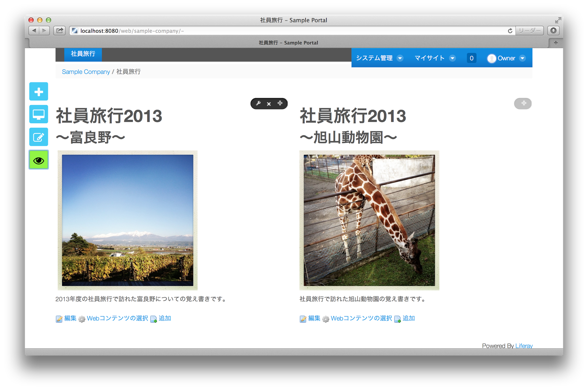Click the browser forward arrow
The height and width of the screenshot is (390, 588).
44,31
